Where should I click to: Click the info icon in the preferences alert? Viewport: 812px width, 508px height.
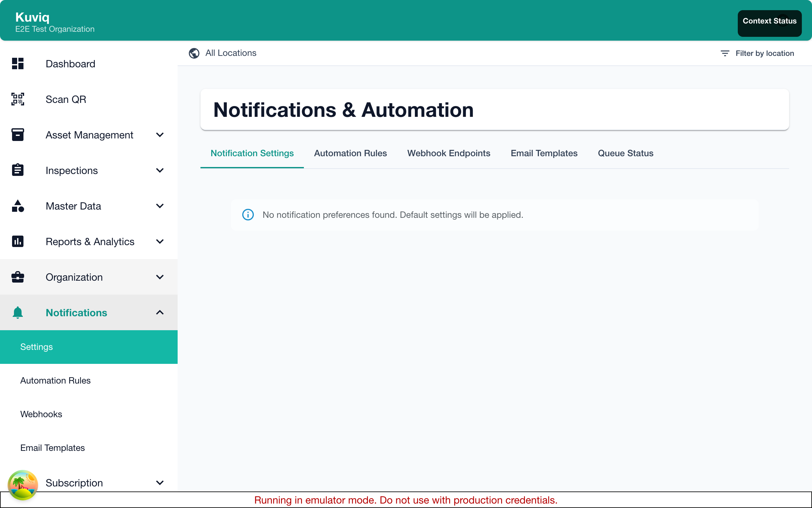(248, 215)
